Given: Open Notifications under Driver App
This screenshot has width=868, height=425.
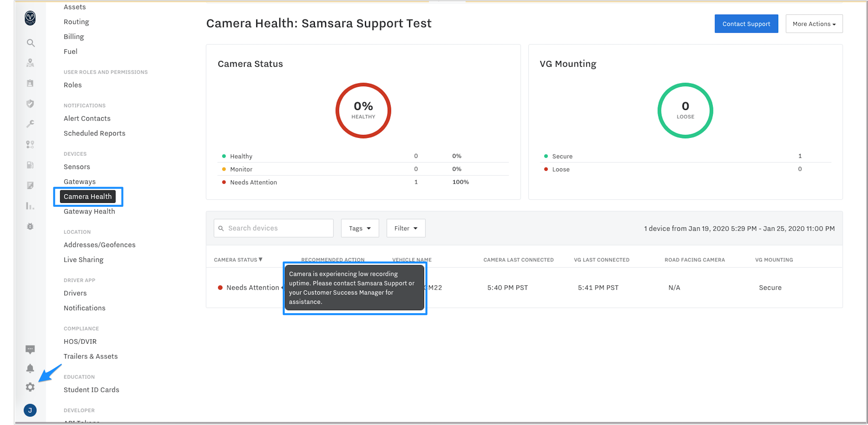Looking at the screenshot, I should (x=84, y=308).
